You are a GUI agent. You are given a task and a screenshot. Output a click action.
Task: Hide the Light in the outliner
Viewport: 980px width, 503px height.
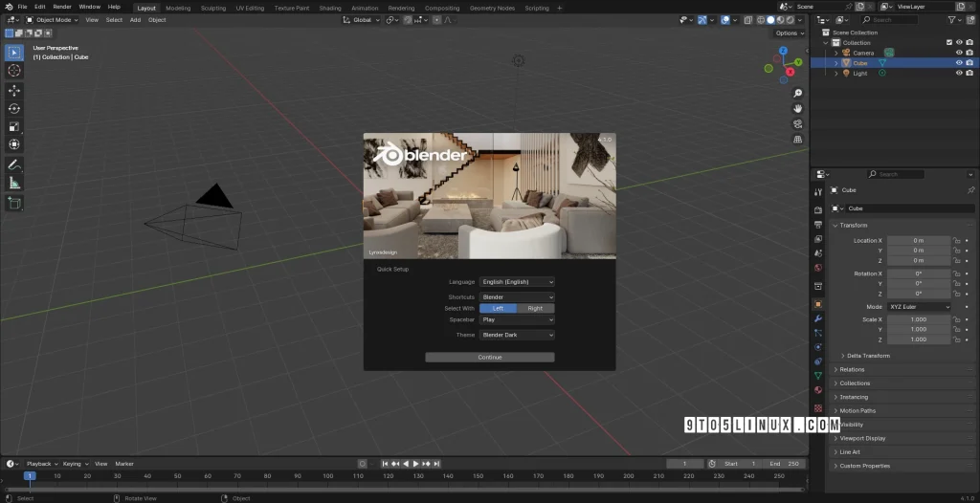pos(959,73)
